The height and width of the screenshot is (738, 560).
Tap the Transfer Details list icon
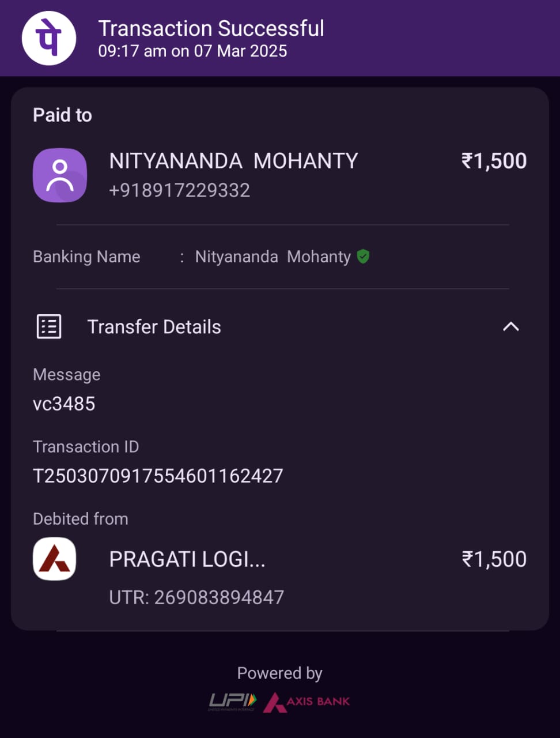(x=49, y=327)
